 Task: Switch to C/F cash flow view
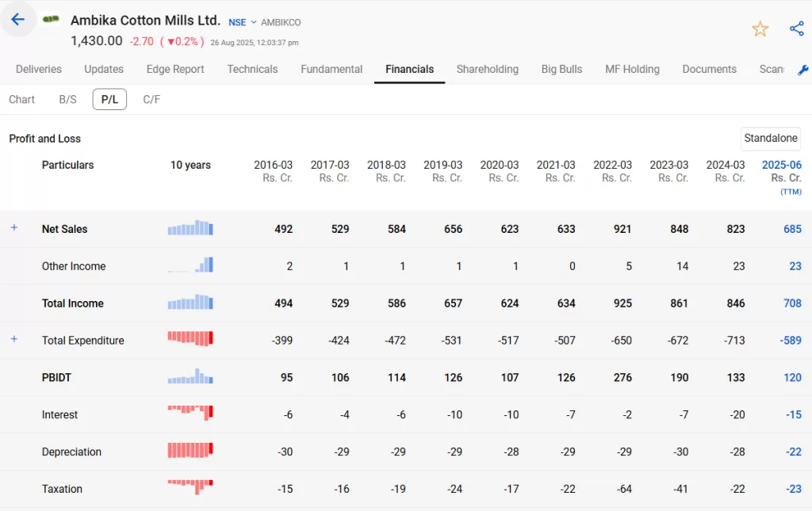(151, 99)
